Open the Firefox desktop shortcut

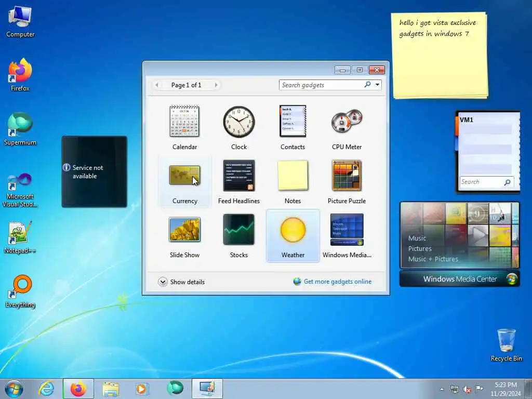pyautogui.click(x=20, y=75)
